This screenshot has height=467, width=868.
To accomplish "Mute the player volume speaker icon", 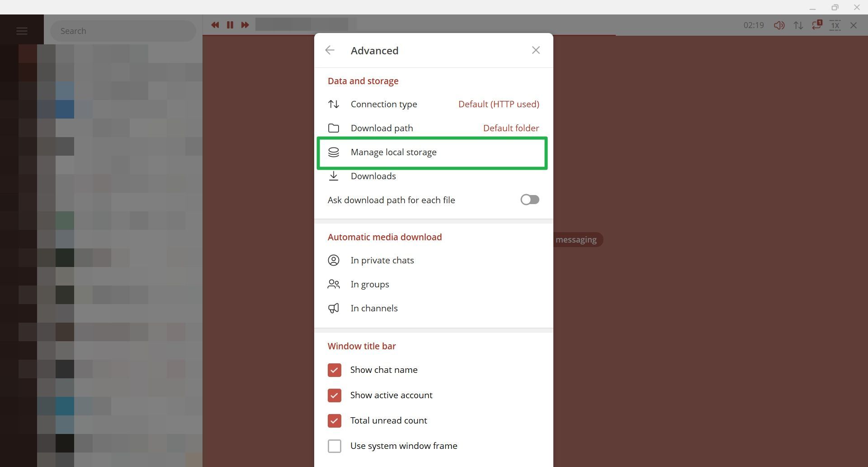I will pos(779,25).
